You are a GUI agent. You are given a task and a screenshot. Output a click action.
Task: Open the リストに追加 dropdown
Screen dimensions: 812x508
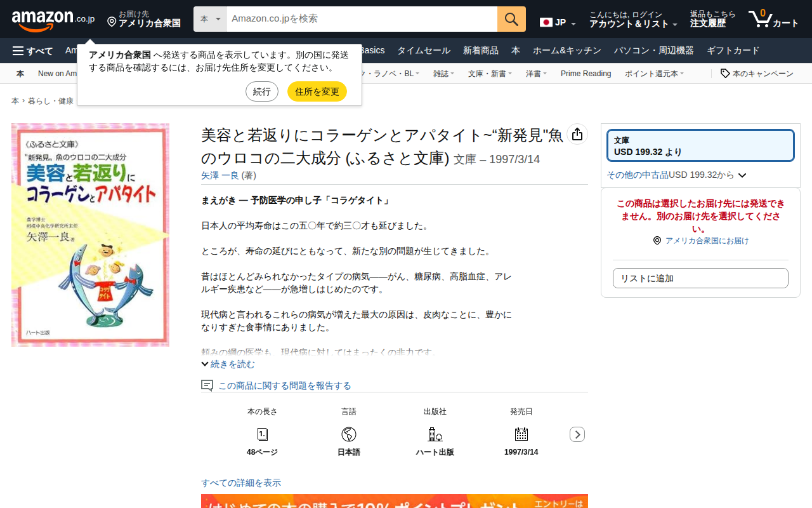click(700, 278)
